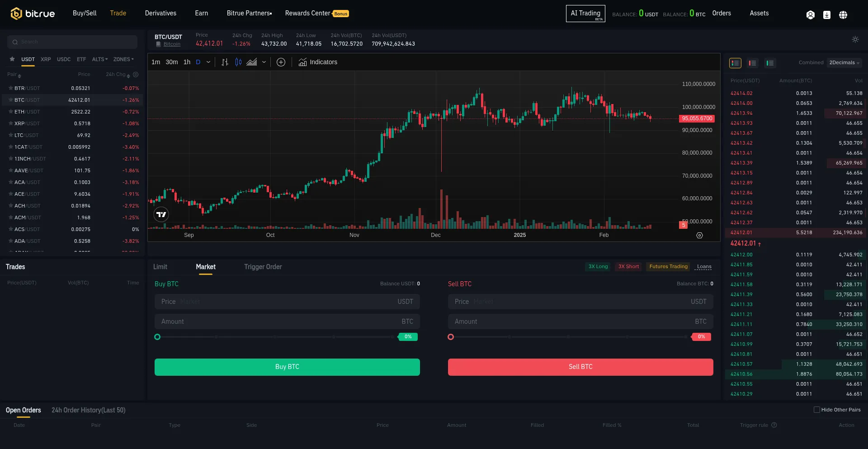This screenshot has height=449, width=868.
Task: Click the 3X Long tag
Action: [598, 266]
